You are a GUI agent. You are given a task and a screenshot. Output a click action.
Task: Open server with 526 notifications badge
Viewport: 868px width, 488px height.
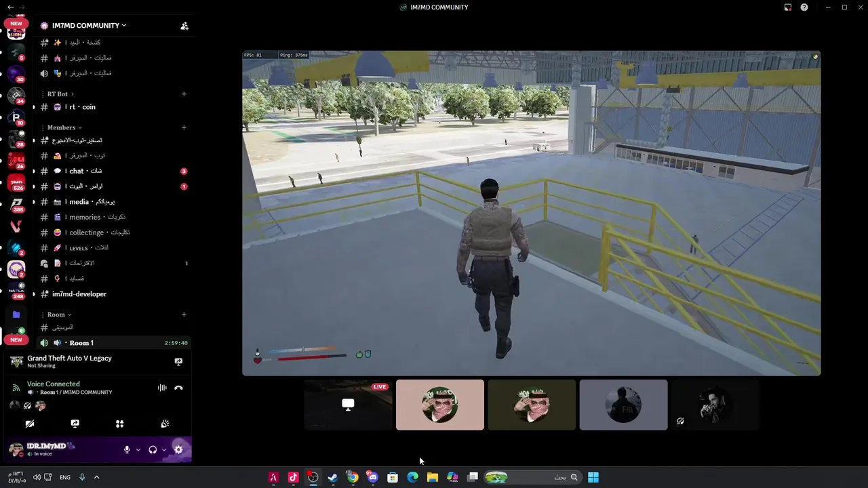click(16, 183)
